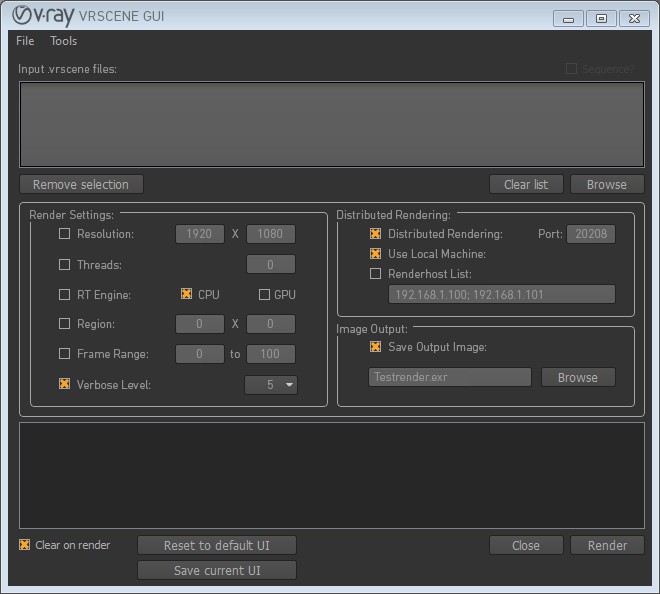Click Save current UI

(217, 570)
